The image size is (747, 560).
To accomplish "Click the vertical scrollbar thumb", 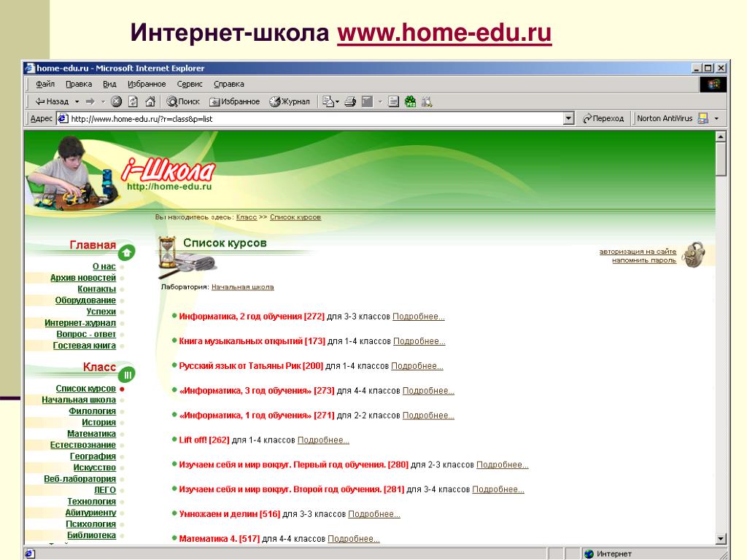I will point(721,160).
